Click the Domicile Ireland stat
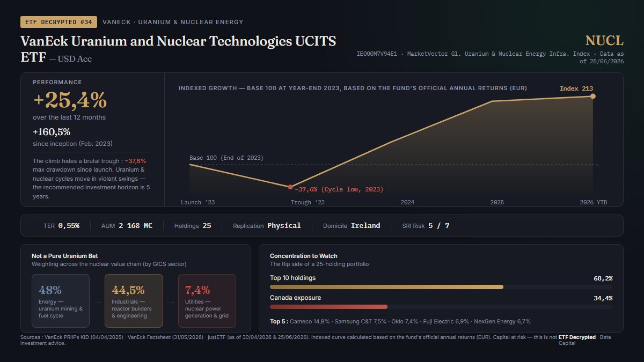Screen dimensions: 644x362 click(x=352, y=226)
